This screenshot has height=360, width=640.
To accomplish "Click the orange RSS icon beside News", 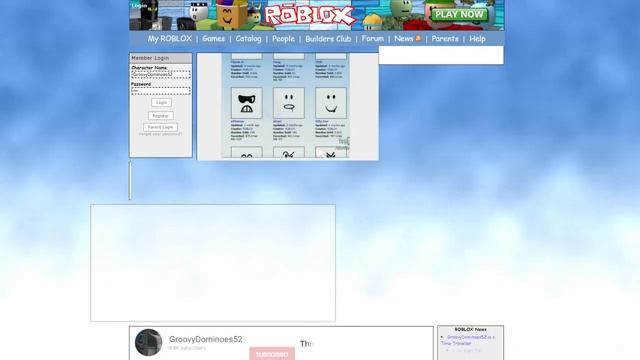I will click(x=418, y=38).
